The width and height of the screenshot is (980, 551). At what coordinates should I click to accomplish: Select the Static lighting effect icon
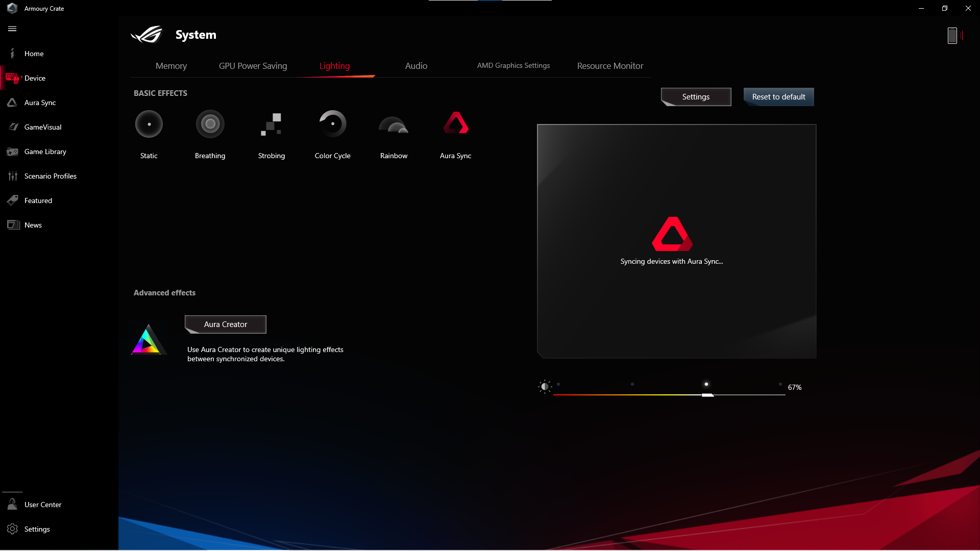point(149,124)
